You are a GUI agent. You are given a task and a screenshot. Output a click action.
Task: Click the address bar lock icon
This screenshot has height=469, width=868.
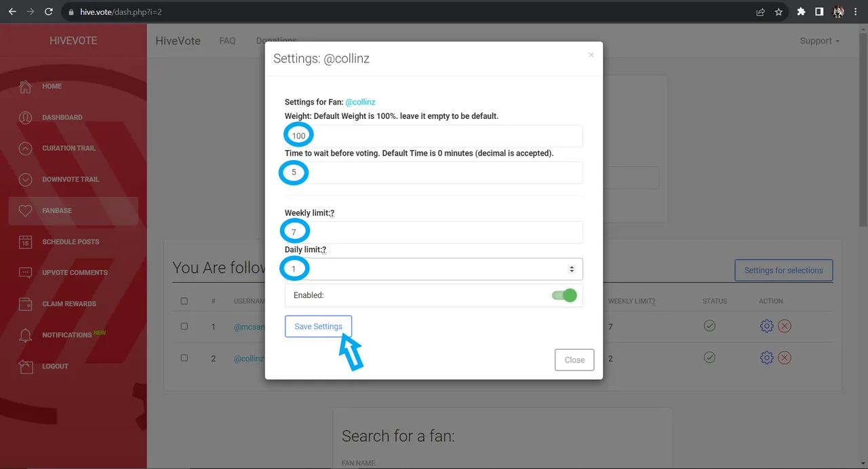click(x=71, y=12)
